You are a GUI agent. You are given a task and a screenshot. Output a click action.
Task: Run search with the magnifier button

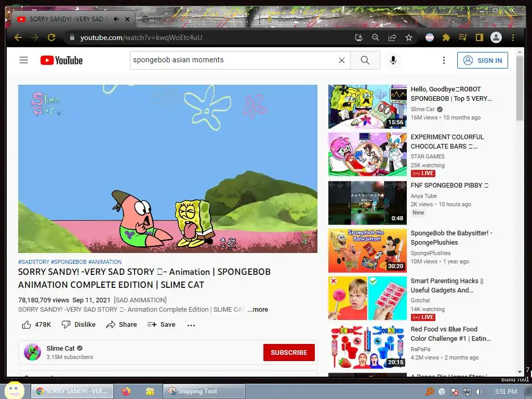(x=365, y=60)
